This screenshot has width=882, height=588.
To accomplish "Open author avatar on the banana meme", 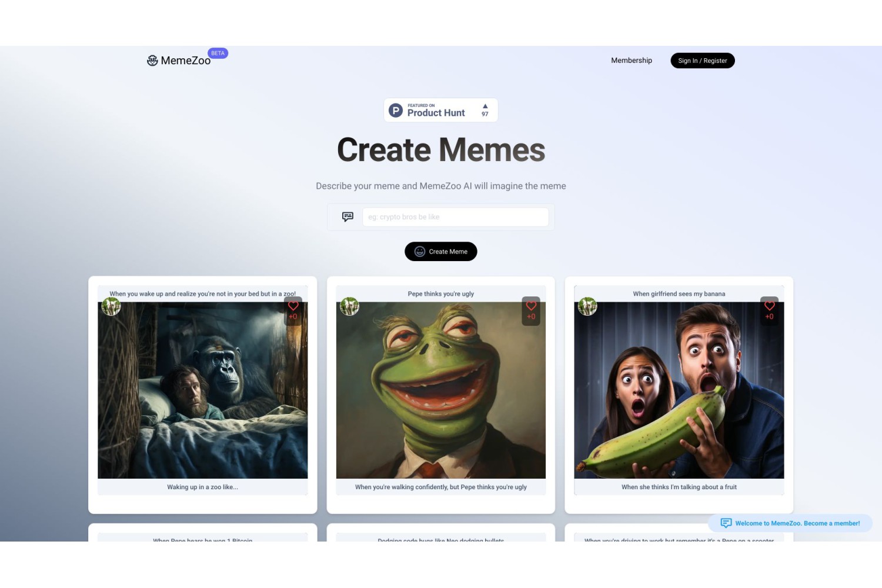I will click(x=587, y=306).
